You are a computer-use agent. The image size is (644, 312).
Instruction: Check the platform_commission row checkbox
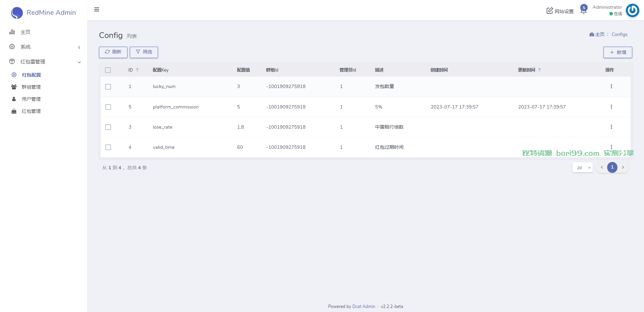(108, 107)
